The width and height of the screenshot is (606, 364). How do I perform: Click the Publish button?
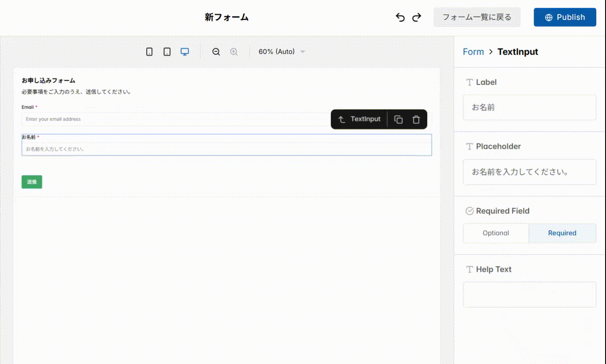[565, 17]
